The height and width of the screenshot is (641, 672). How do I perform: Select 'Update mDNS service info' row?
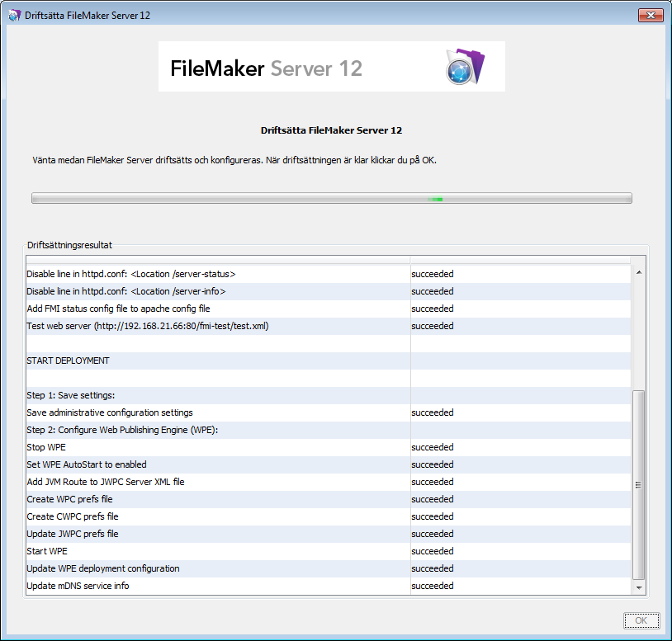tap(329, 586)
